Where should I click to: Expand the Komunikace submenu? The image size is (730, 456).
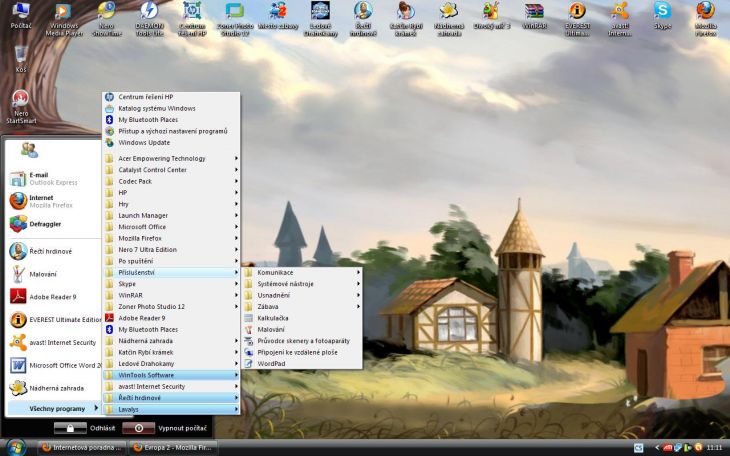tap(302, 272)
